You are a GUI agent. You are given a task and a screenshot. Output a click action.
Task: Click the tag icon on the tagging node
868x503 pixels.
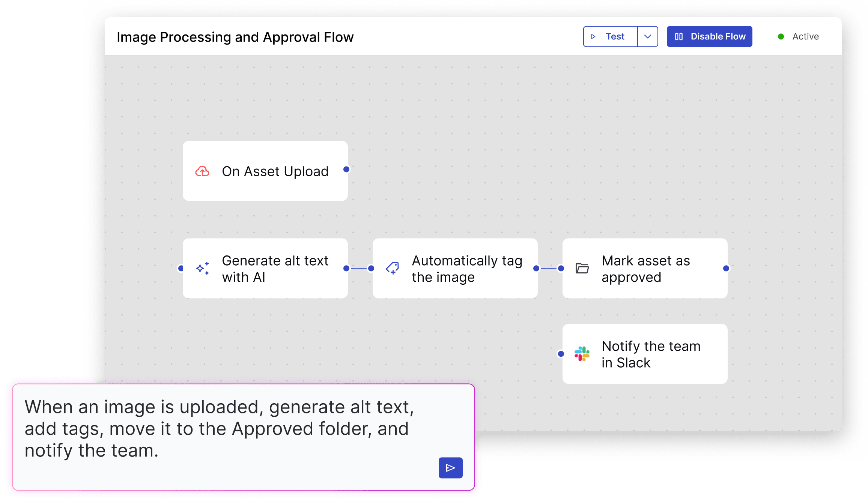(393, 268)
